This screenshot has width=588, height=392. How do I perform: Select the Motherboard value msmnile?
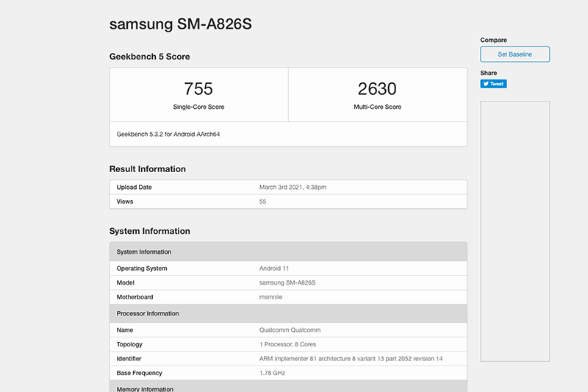(x=272, y=297)
